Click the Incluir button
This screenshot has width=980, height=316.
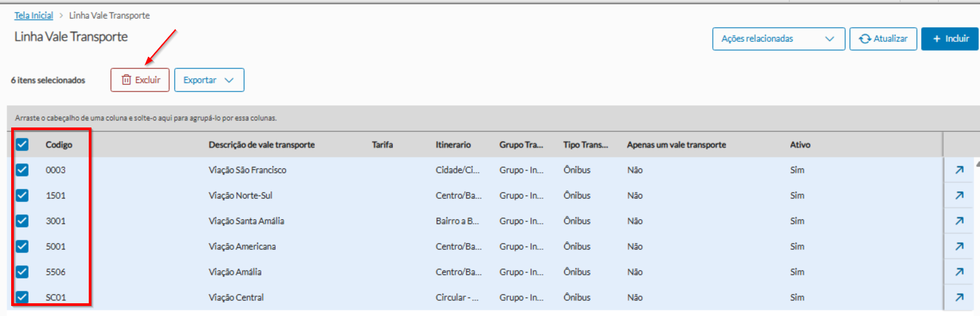pos(950,39)
